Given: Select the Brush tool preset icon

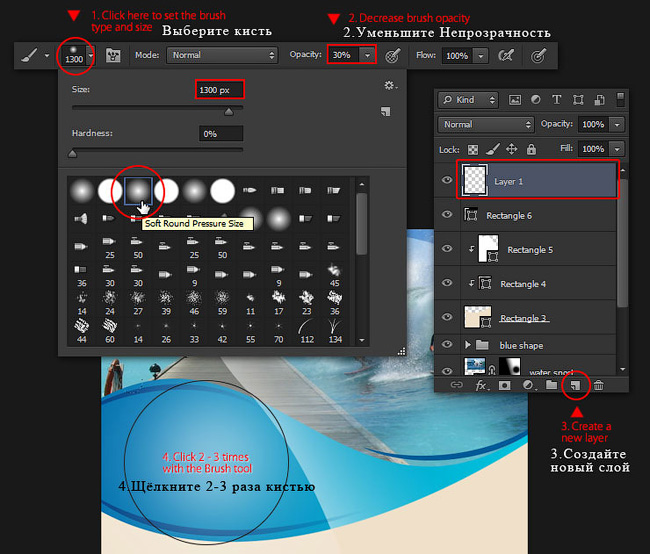Looking at the screenshot, I should pos(30,55).
